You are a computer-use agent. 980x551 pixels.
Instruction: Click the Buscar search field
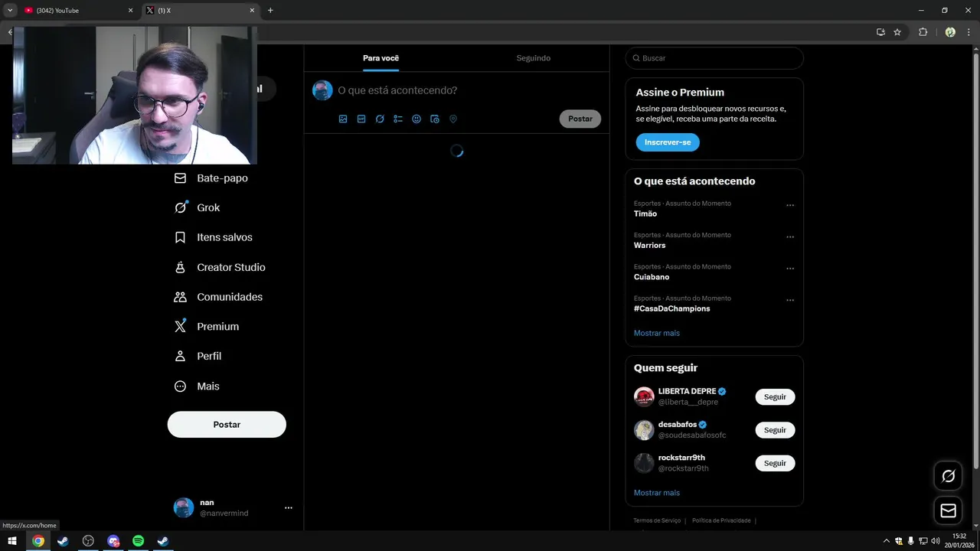click(x=714, y=58)
